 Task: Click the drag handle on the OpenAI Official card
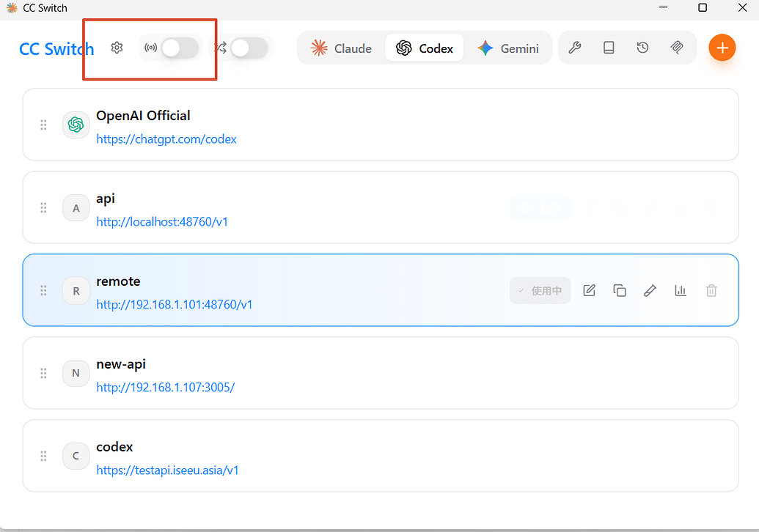(43, 125)
